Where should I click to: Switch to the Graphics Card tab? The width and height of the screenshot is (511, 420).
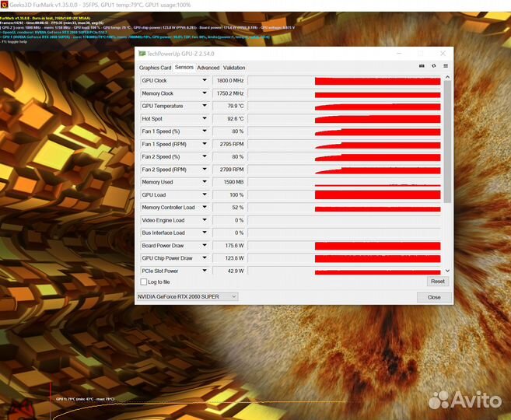(x=155, y=68)
